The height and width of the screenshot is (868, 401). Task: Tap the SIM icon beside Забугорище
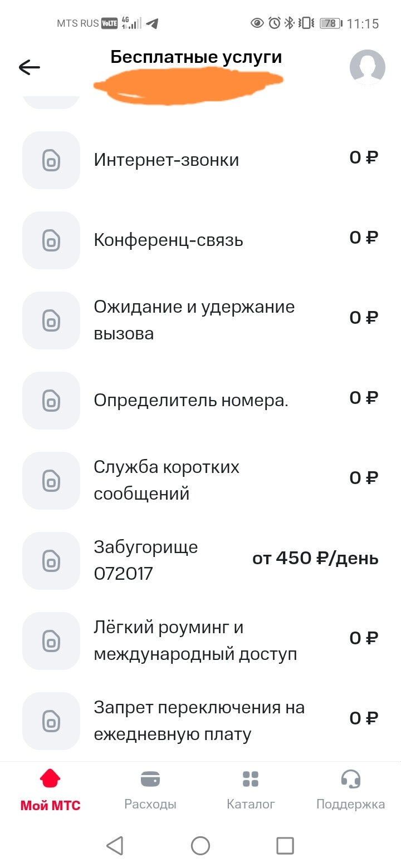tap(51, 561)
